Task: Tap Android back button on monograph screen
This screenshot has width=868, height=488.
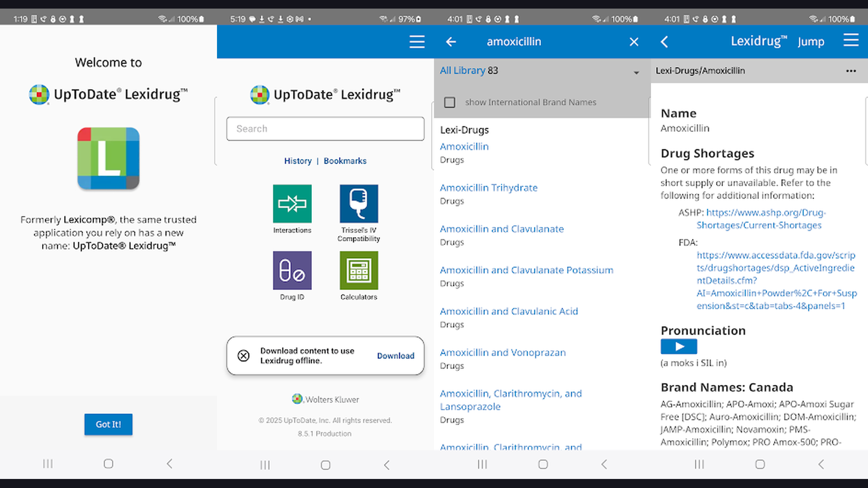Action: (821, 464)
